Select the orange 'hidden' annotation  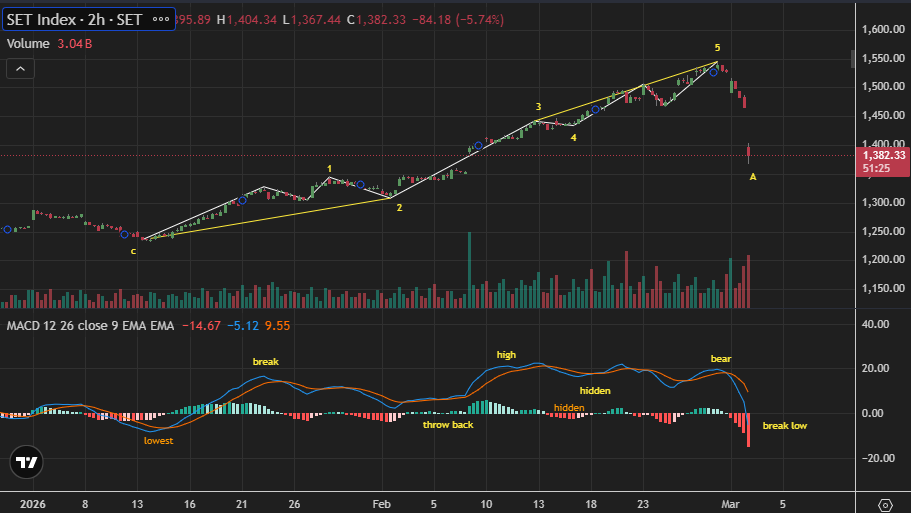pos(569,408)
